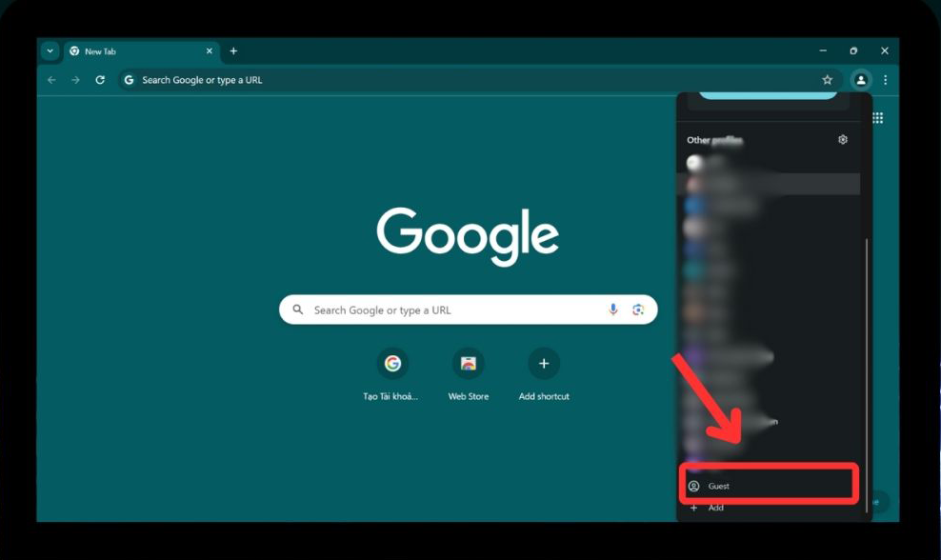Minimize the Chrome window

(823, 51)
